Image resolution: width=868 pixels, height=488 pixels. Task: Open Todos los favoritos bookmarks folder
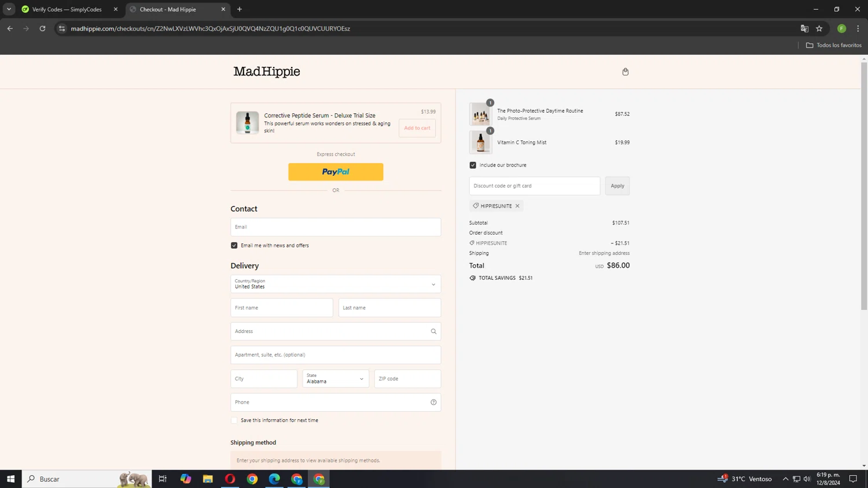pyautogui.click(x=833, y=45)
